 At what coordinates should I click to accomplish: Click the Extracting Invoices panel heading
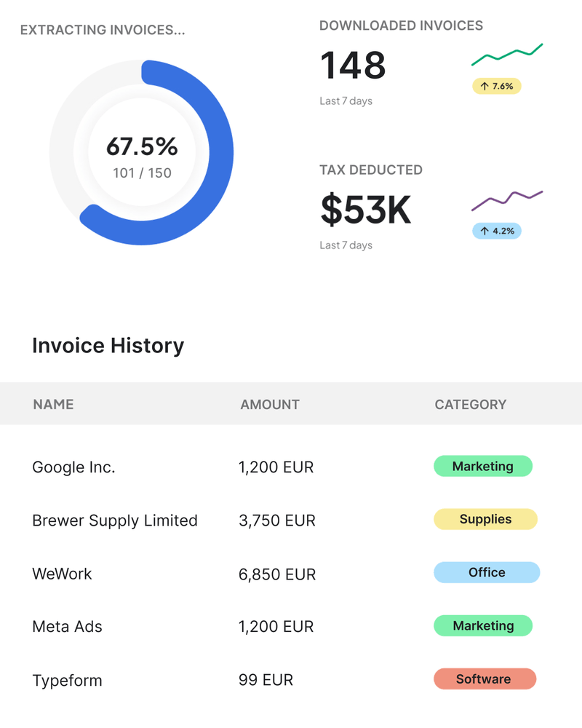point(103,31)
